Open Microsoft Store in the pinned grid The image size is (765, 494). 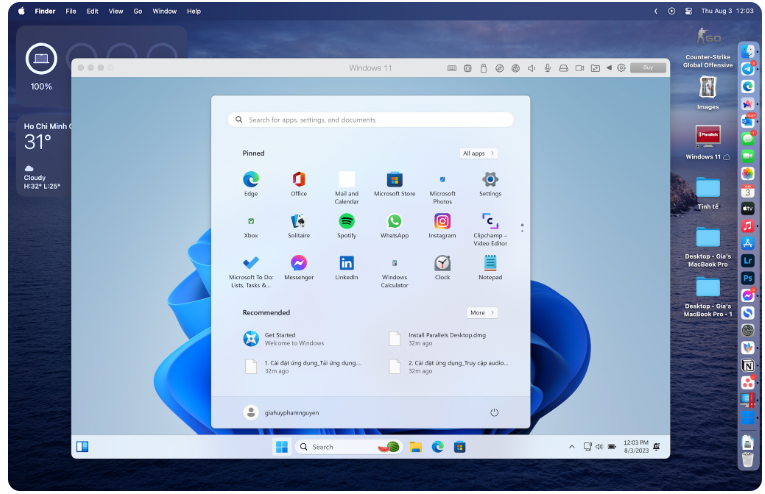click(394, 180)
